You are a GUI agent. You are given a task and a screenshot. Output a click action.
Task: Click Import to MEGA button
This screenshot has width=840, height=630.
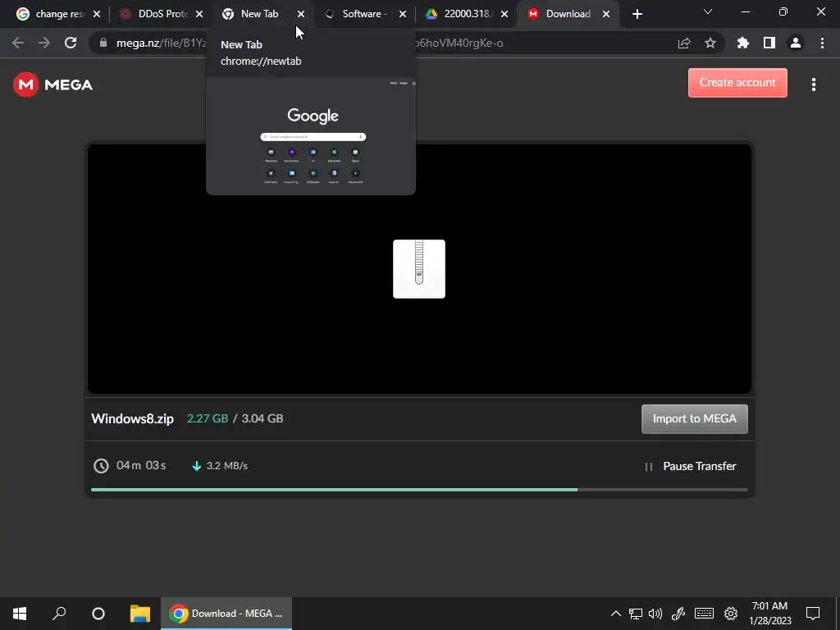(x=695, y=419)
